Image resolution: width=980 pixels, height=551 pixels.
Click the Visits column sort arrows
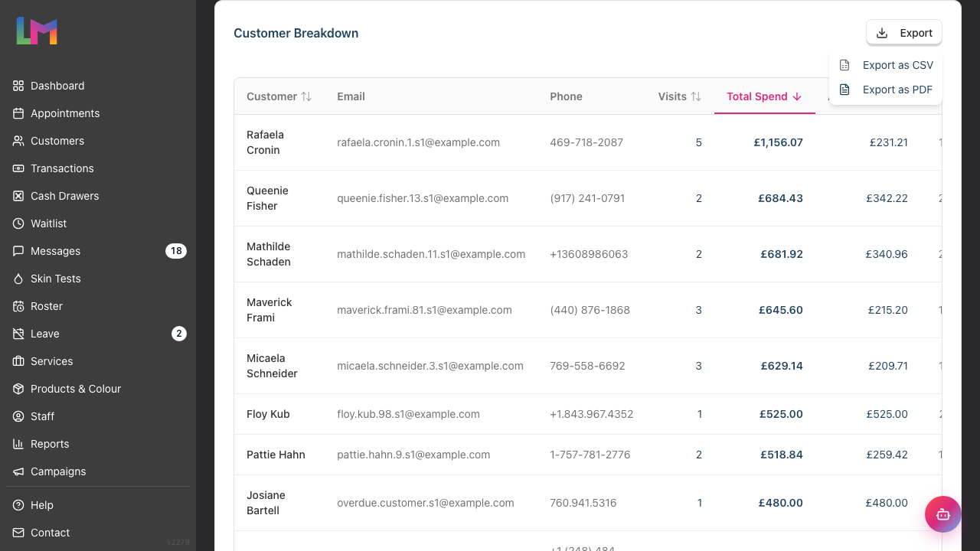pos(696,96)
